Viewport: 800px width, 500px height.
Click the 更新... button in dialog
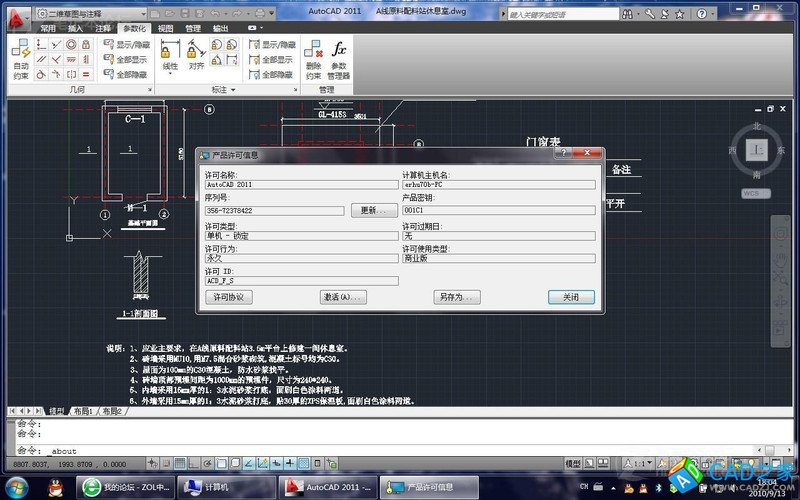pyautogui.click(x=374, y=210)
